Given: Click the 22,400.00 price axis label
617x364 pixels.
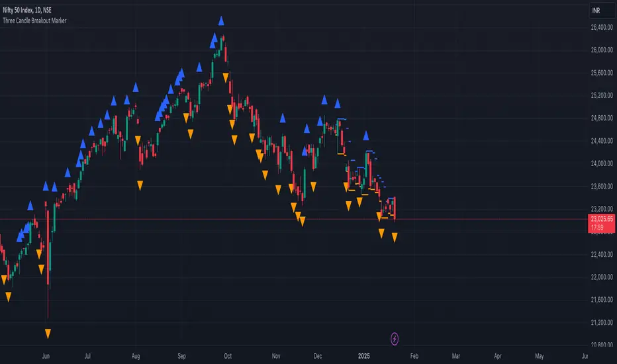Looking at the screenshot, I should point(602,255).
